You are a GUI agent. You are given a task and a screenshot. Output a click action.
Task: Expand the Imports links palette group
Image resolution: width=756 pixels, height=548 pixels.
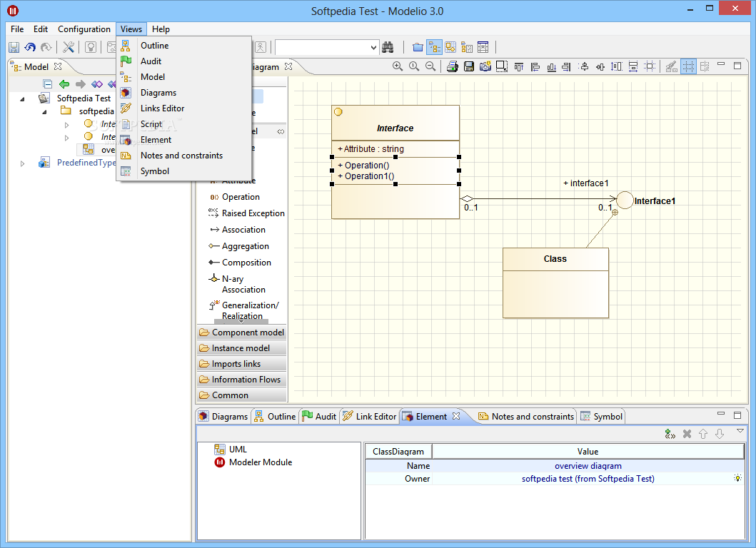tap(241, 364)
